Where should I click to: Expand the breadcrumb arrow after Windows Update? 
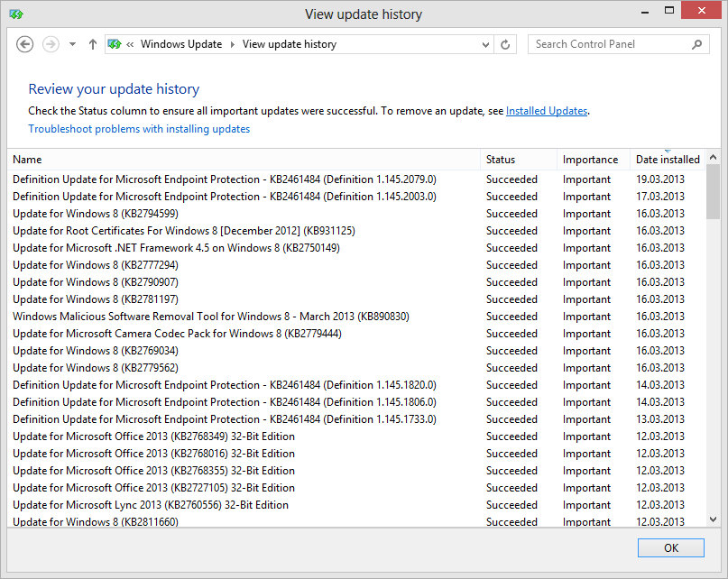(232, 44)
